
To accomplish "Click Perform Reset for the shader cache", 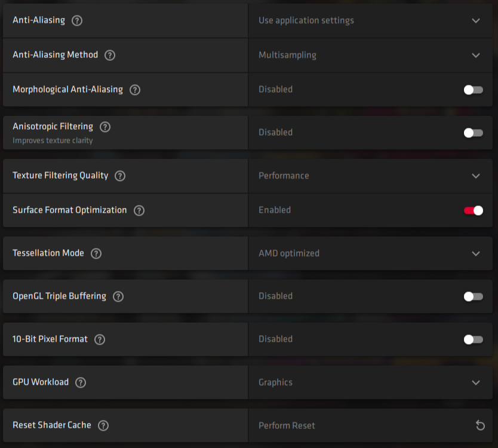I will click(x=287, y=425).
